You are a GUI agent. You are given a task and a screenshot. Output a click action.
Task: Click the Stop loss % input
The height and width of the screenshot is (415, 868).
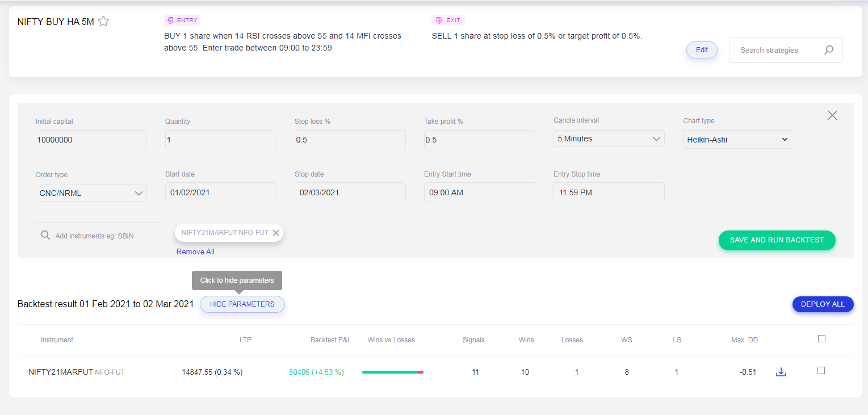pos(350,140)
